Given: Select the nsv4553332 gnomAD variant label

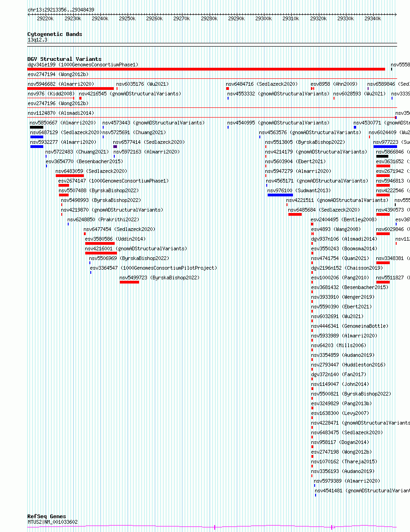Looking at the screenshot, I should tap(278, 94).
